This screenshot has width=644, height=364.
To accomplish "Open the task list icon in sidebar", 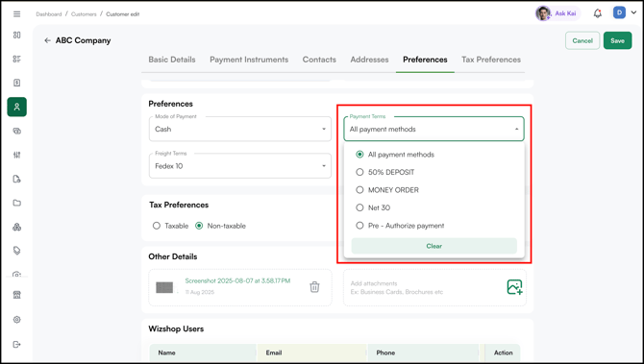I will (17, 59).
